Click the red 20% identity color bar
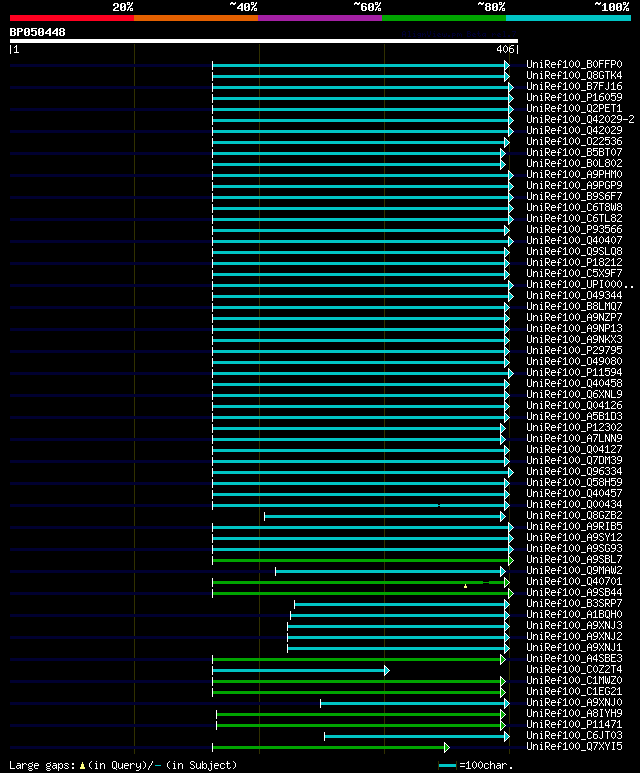Viewport: 640px width, 773px height. 72,18
